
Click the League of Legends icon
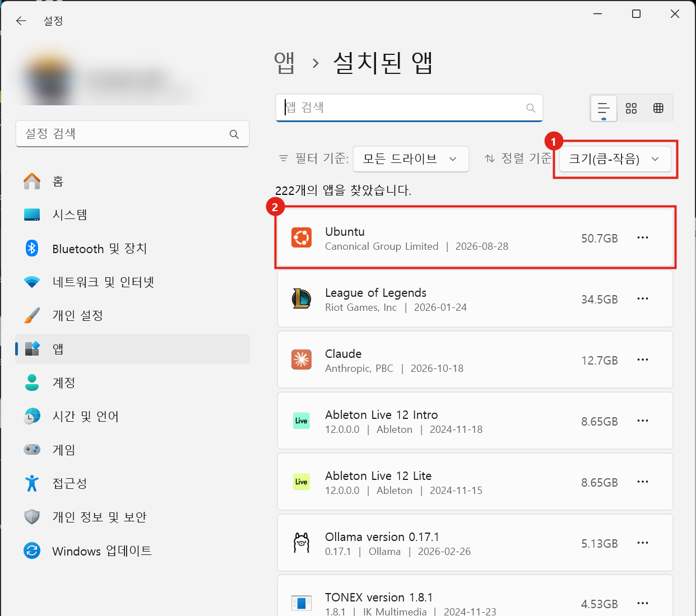301,299
